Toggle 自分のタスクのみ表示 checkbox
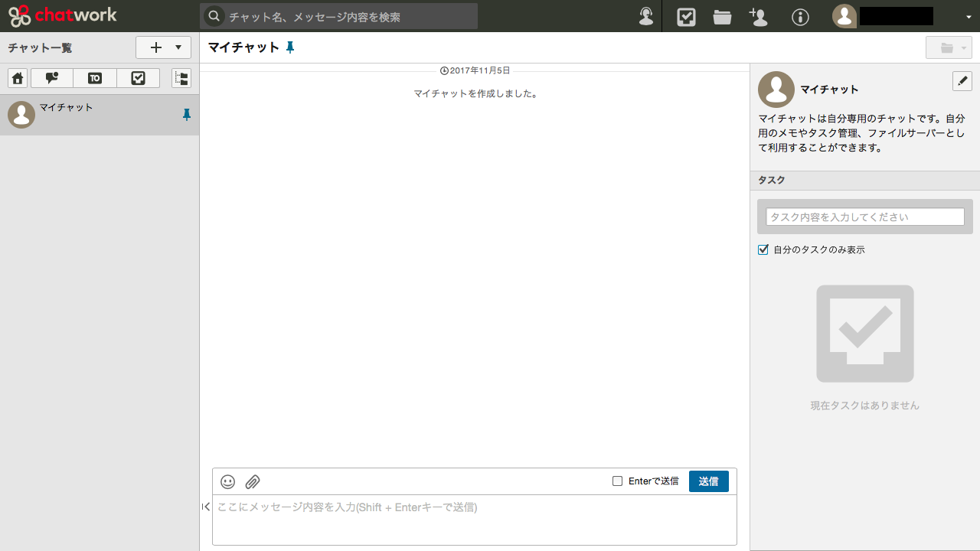980x551 pixels. click(x=763, y=249)
